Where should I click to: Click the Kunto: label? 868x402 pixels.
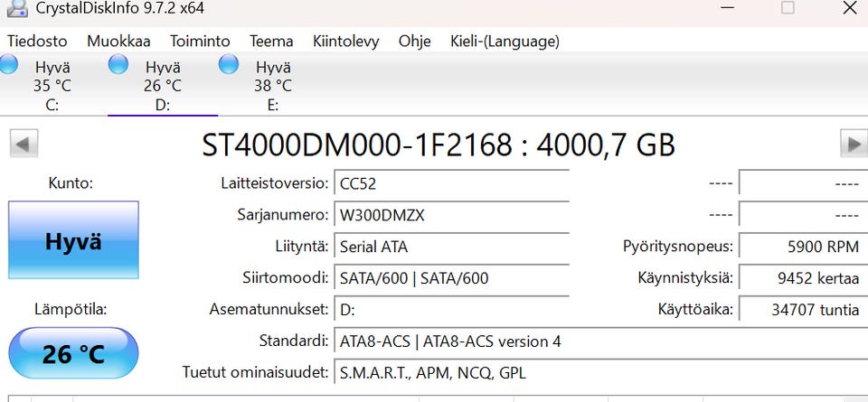71,183
